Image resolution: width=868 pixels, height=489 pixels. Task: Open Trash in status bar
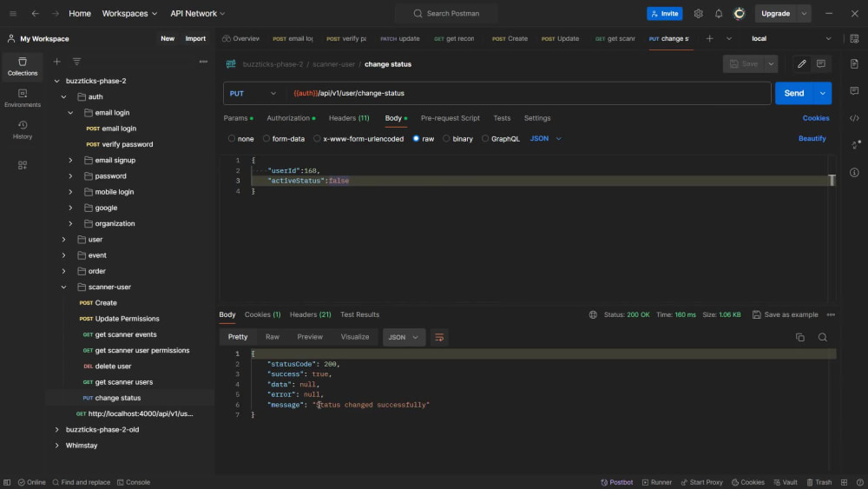click(819, 482)
